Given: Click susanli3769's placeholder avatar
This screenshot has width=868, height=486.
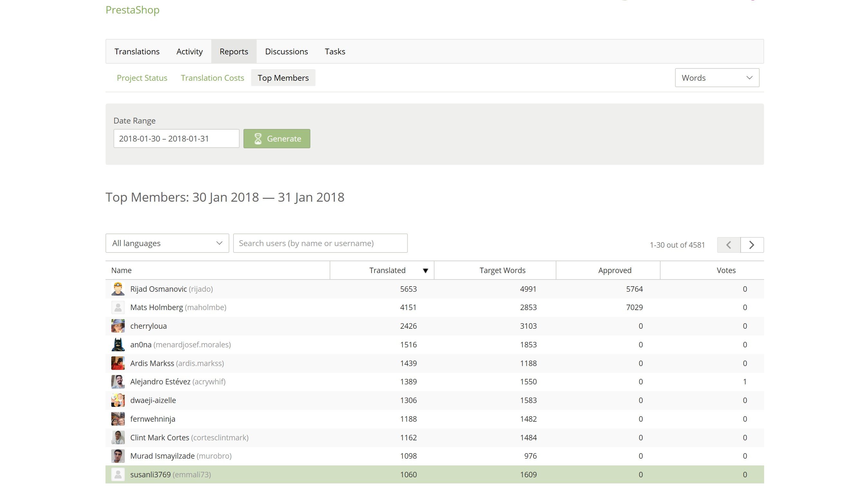Looking at the screenshot, I should pos(118,474).
